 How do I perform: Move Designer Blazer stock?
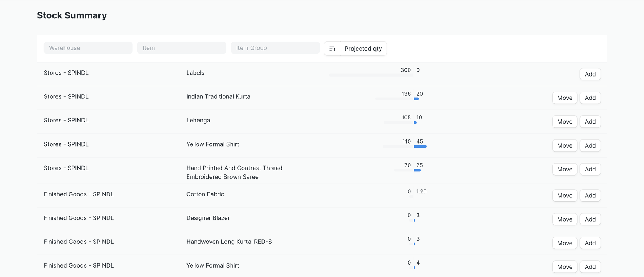tap(564, 219)
